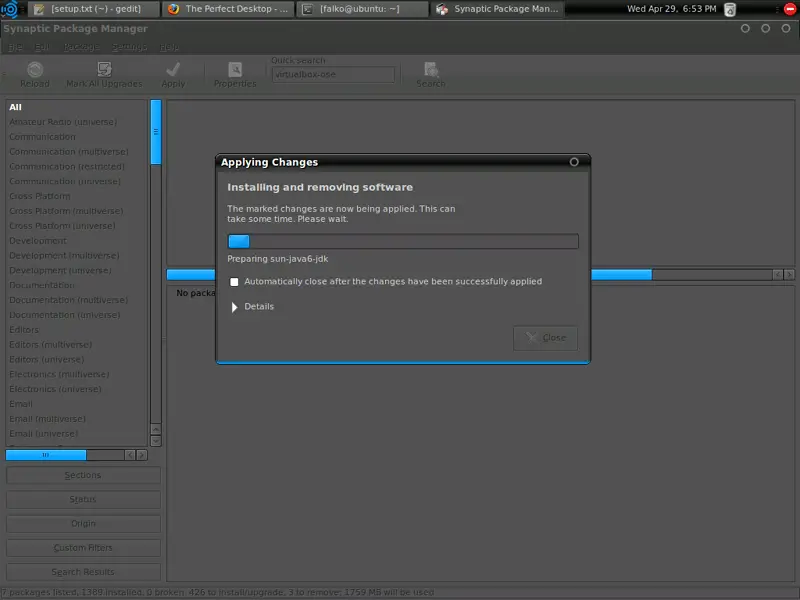Click package list horizontal scroll right arrow

(789, 274)
